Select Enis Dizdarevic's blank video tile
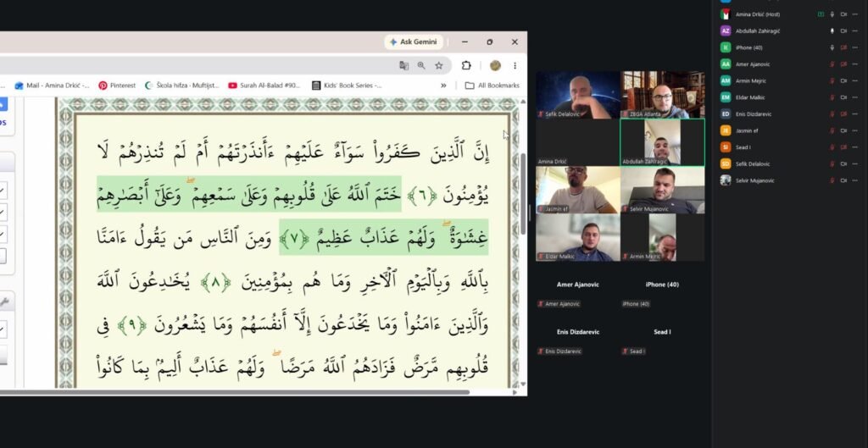Screen dimensions: 868x448 coord(578,333)
